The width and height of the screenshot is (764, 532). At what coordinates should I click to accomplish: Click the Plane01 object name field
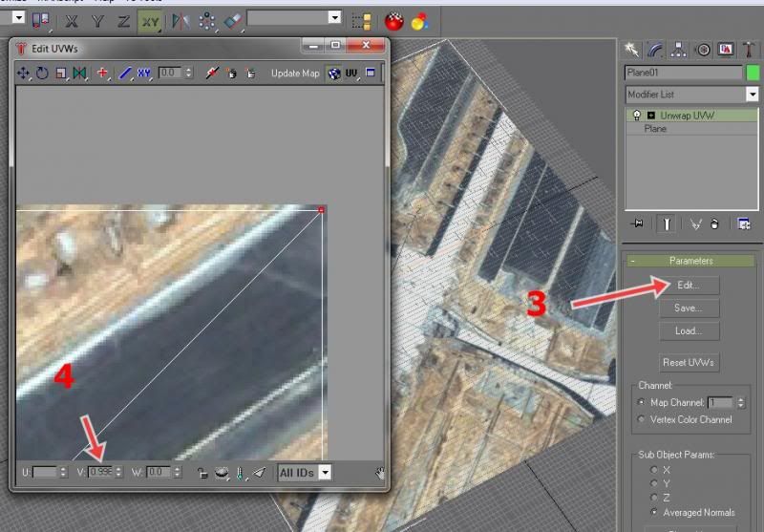(684, 73)
